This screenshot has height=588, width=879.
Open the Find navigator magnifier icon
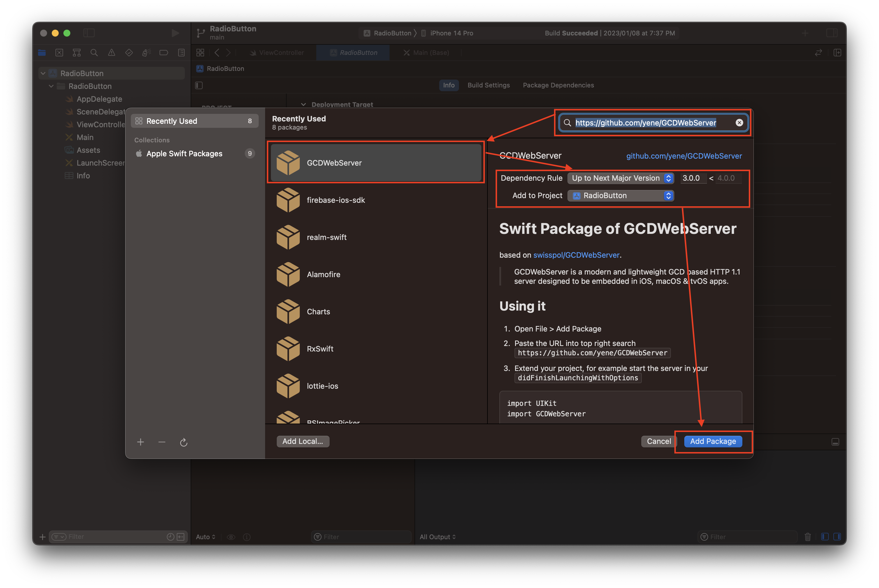94,53
